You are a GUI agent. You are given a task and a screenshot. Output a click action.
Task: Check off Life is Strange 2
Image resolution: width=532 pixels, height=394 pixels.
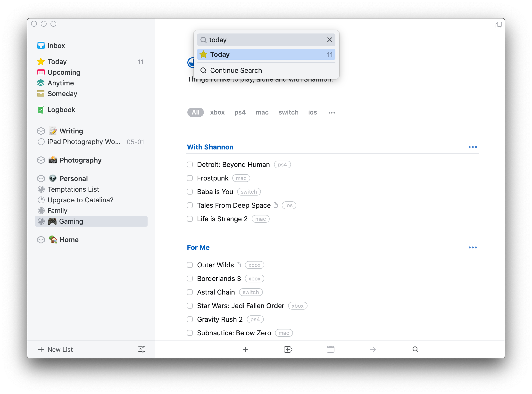190,219
